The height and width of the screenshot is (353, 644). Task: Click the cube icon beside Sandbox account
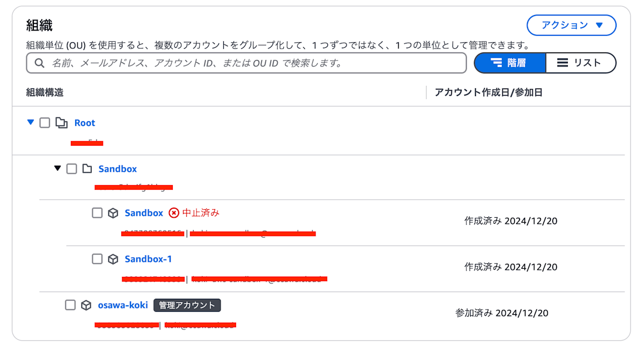(113, 213)
